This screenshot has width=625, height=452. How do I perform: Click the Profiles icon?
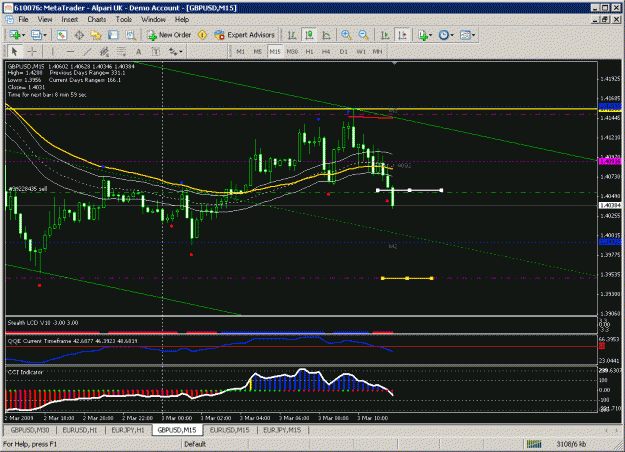click(36, 35)
